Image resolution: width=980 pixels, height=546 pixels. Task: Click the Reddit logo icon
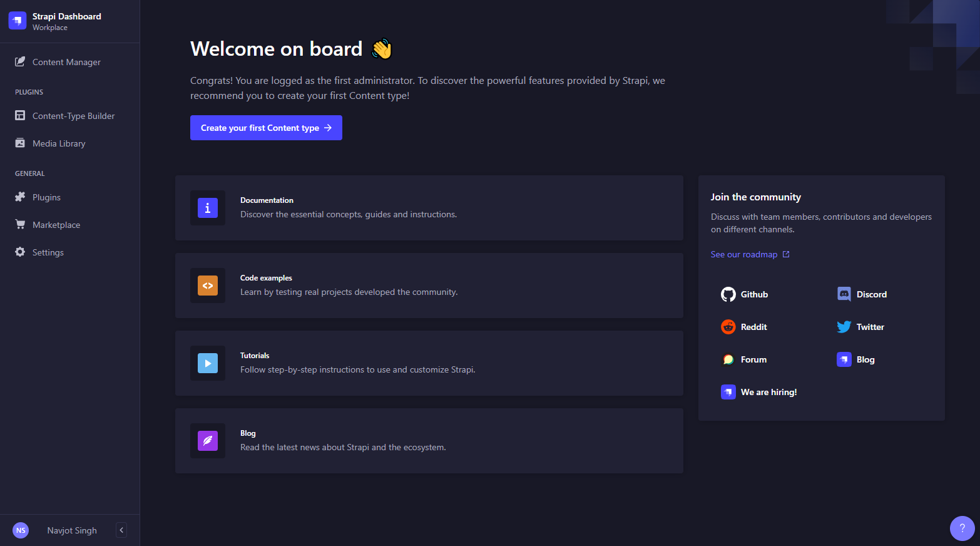tap(728, 327)
